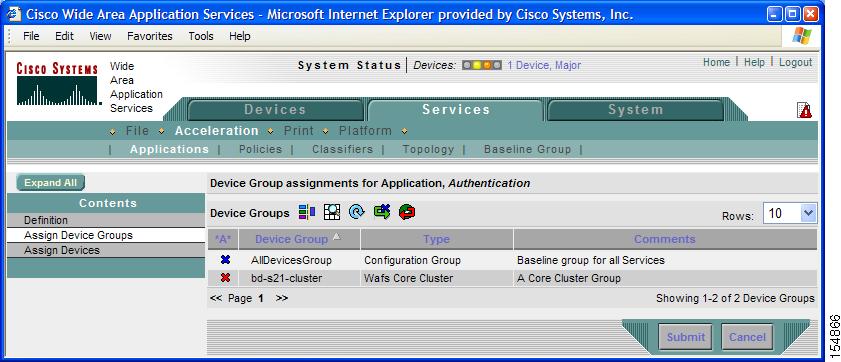This screenshot has height=362, width=841.
Task: Click the Home link
Action: point(717,62)
